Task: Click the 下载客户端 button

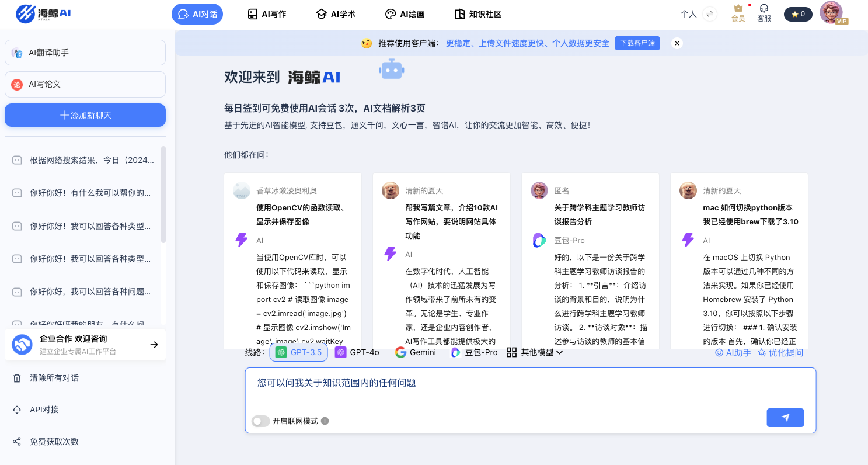Action: (x=637, y=43)
